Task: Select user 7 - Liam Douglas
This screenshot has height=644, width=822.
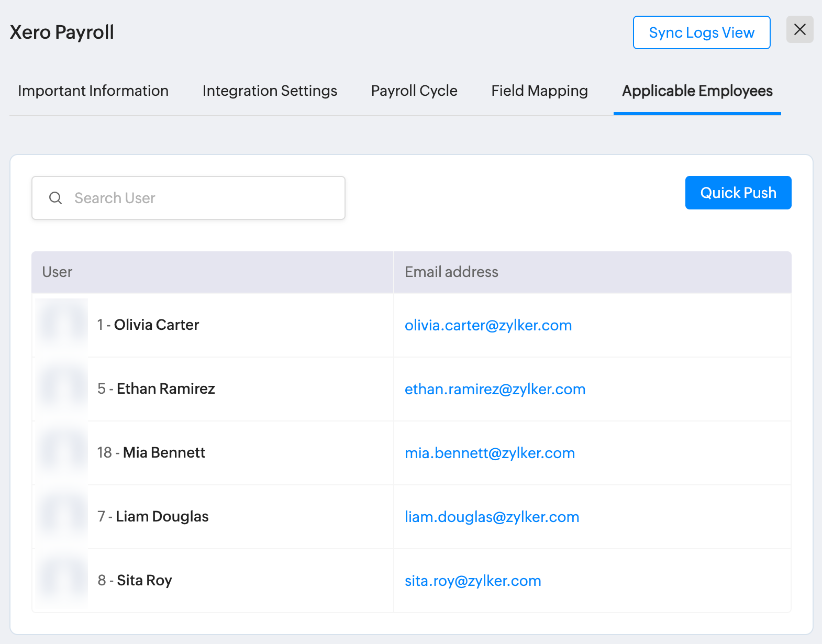Action: pyautogui.click(x=153, y=516)
